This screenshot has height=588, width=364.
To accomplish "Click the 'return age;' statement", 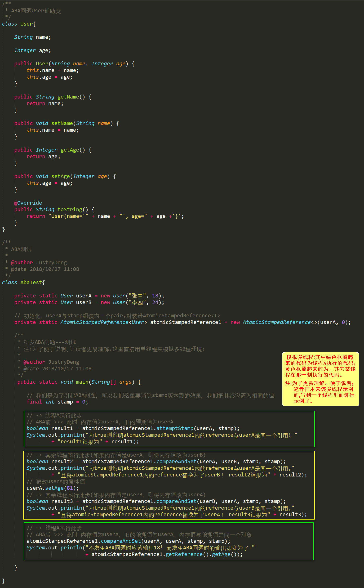I will 43,157.
